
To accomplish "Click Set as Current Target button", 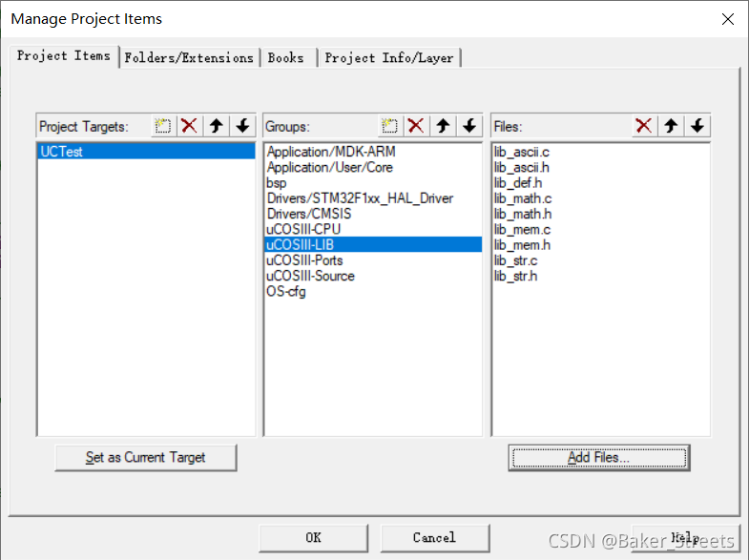I will pyautogui.click(x=146, y=457).
